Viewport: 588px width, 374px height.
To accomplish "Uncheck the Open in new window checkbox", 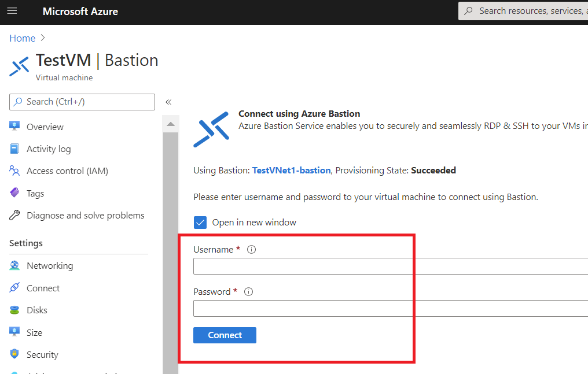I will 200,223.
